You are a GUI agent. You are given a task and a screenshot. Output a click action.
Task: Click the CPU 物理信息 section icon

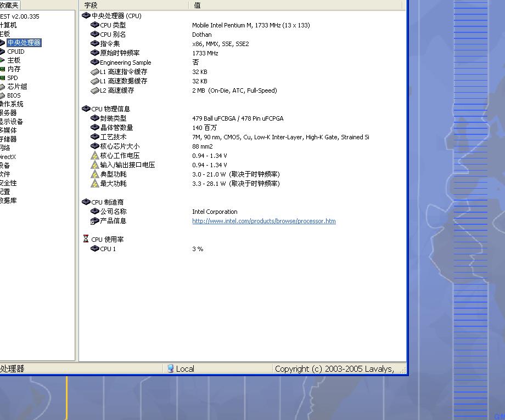coord(86,109)
